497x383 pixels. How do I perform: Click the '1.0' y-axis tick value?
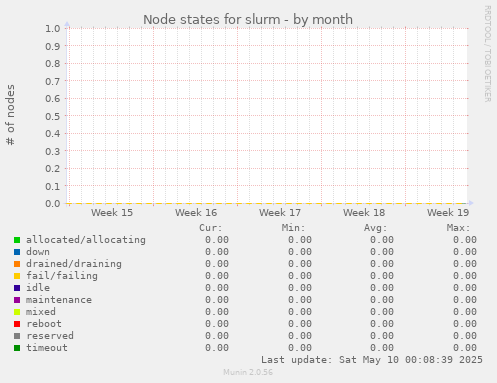53,29
